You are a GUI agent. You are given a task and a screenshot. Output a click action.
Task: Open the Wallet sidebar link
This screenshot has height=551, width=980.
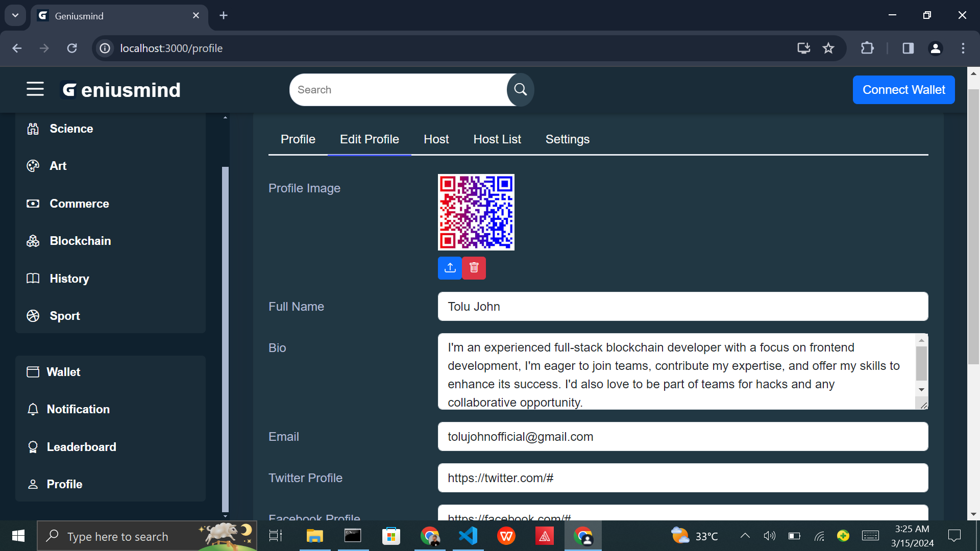[x=63, y=372]
